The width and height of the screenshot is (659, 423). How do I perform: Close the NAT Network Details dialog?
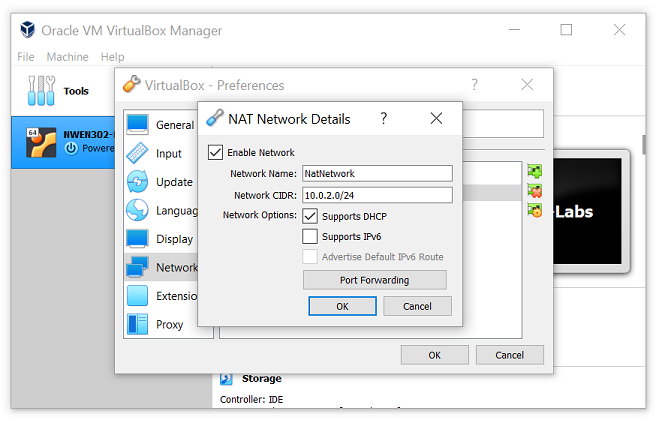tap(436, 118)
